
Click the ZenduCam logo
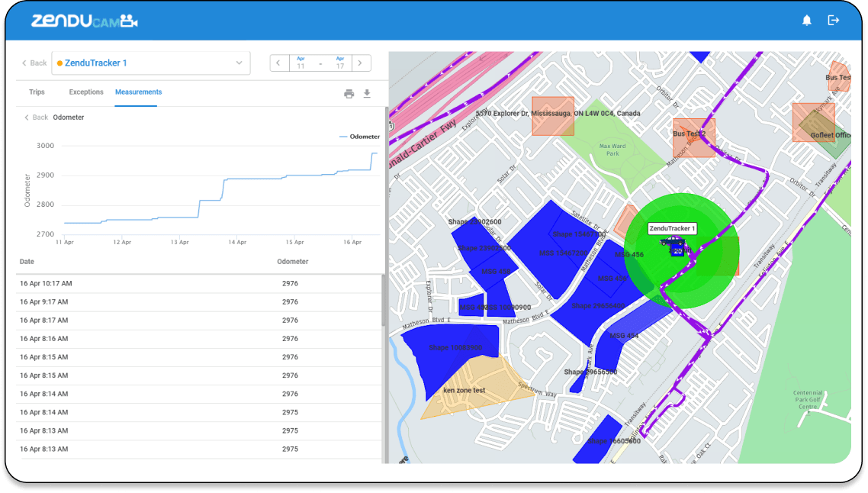point(84,21)
